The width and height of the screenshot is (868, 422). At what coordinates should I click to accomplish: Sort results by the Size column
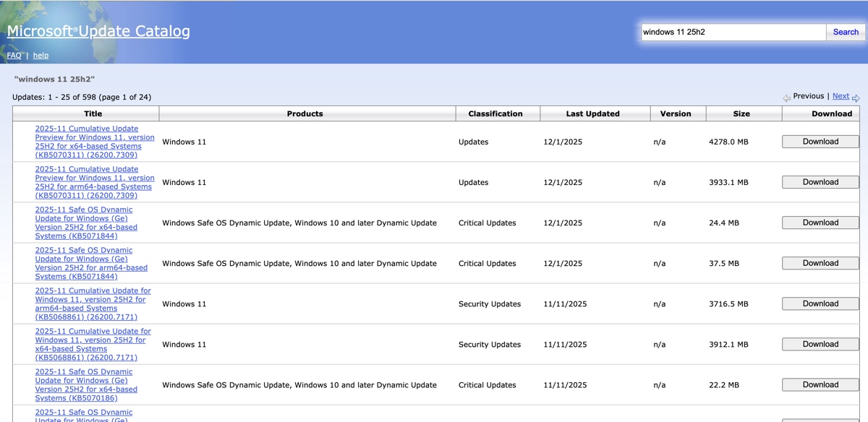[x=743, y=113]
